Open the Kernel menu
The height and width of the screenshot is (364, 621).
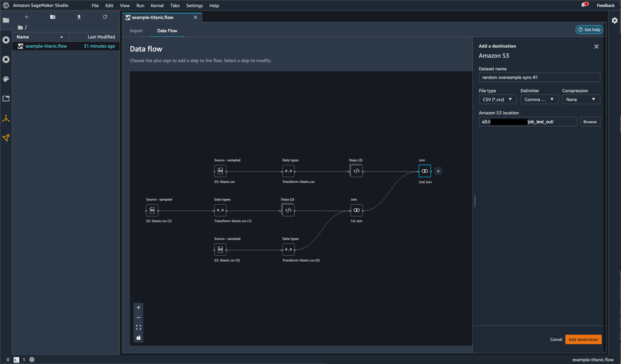(157, 6)
